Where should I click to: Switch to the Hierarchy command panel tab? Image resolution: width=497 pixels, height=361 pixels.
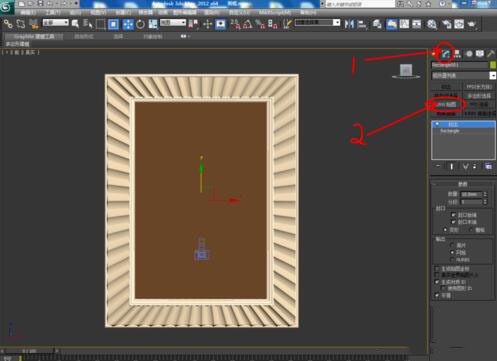pyautogui.click(x=458, y=53)
